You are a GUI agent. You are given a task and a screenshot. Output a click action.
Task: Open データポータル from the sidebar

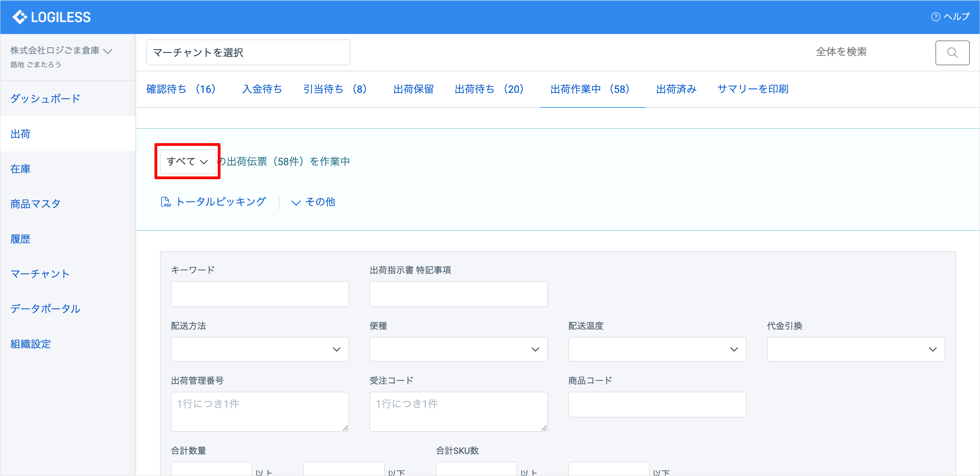[x=45, y=309]
